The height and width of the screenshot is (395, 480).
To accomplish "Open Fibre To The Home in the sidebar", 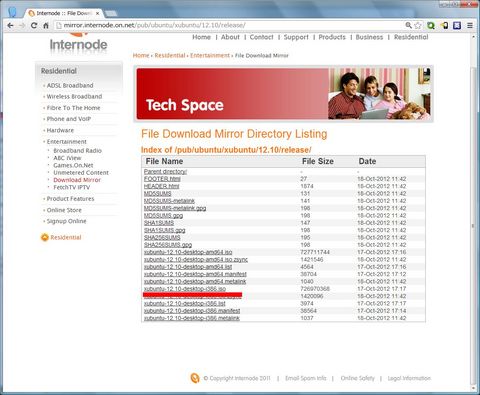I will (x=73, y=108).
